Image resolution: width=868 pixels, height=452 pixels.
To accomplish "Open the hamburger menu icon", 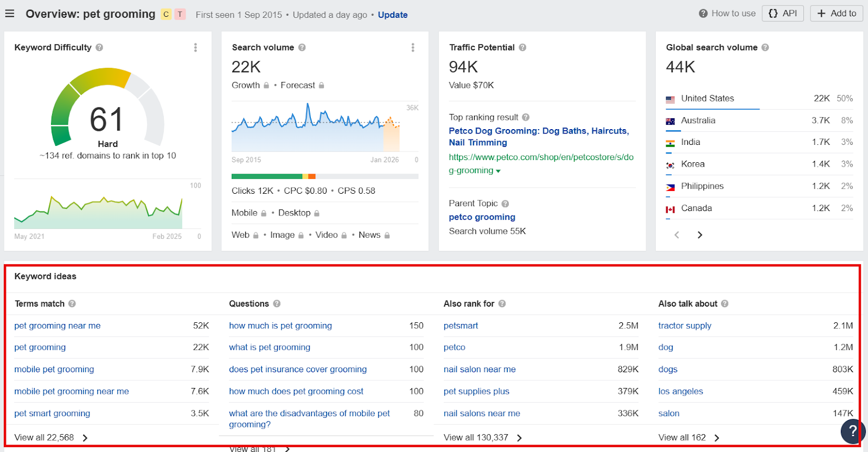I will pyautogui.click(x=10, y=14).
